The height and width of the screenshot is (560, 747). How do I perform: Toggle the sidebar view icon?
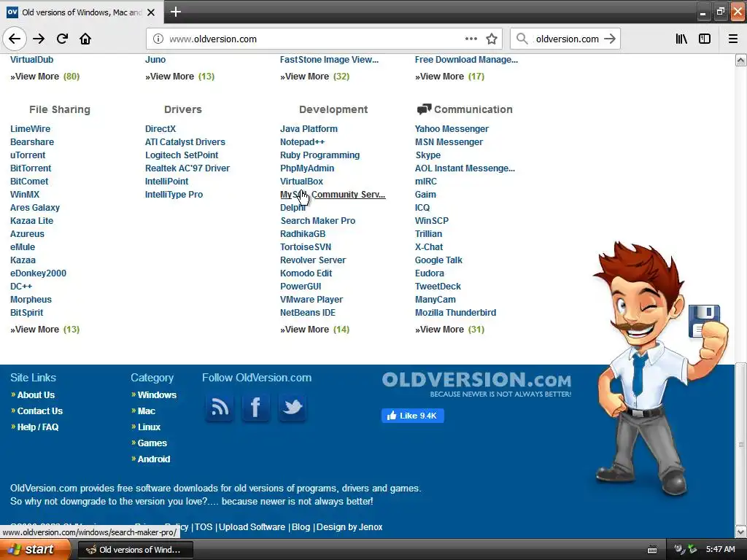click(x=705, y=39)
